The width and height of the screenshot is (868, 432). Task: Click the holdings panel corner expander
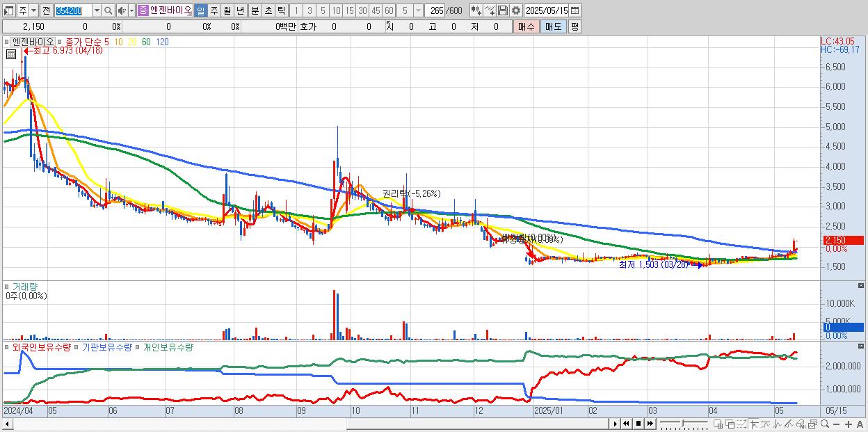862,346
